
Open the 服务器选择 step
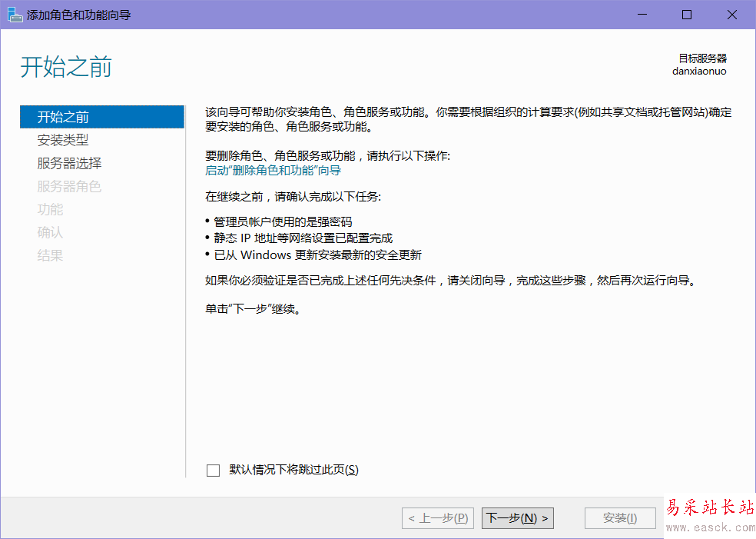[69, 163]
